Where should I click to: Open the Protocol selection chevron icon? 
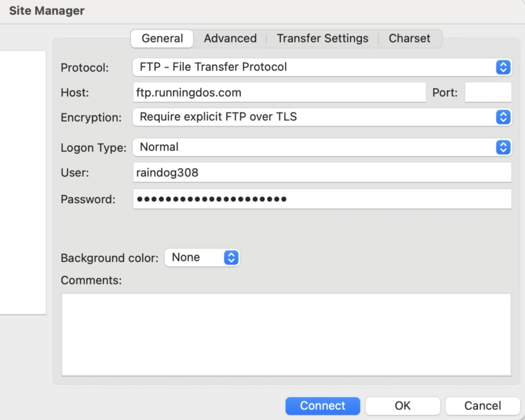pos(503,67)
